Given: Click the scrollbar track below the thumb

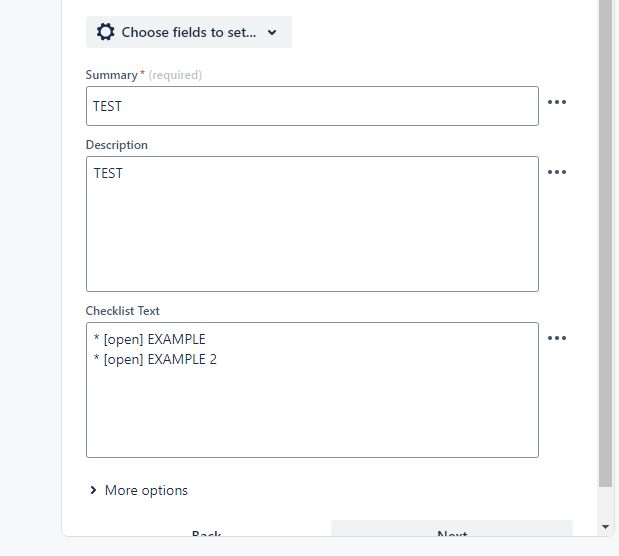Looking at the screenshot, I should pyautogui.click(x=605, y=503).
